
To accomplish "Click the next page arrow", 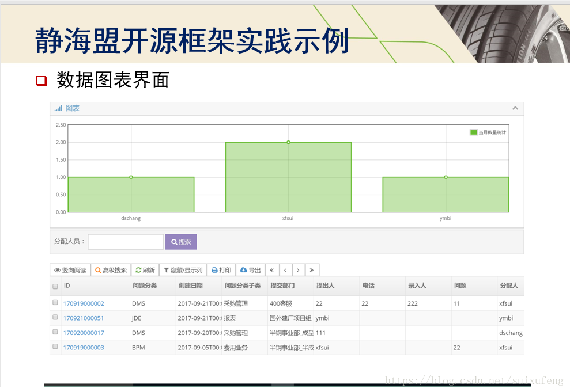I will [x=298, y=269].
